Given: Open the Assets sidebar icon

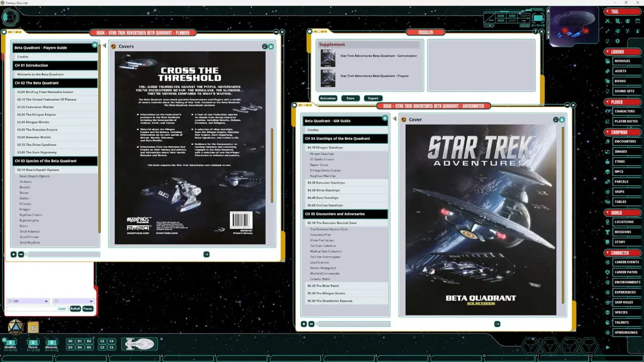Looking at the screenshot, I should (x=608, y=71).
